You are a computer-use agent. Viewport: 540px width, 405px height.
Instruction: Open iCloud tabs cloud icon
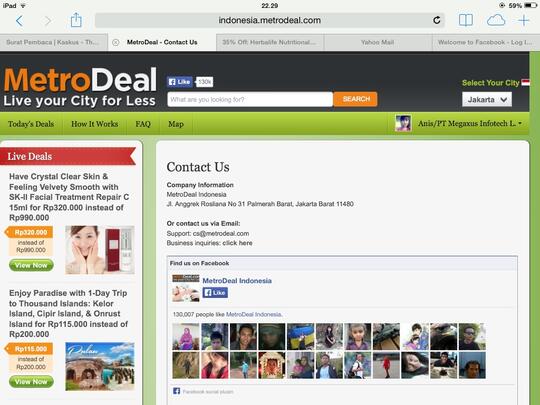(496, 20)
